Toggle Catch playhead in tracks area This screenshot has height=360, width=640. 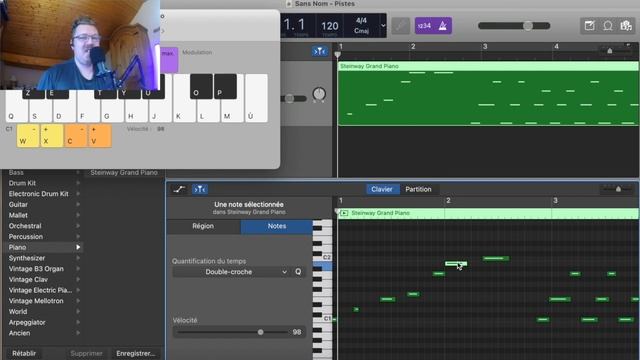coord(320,51)
